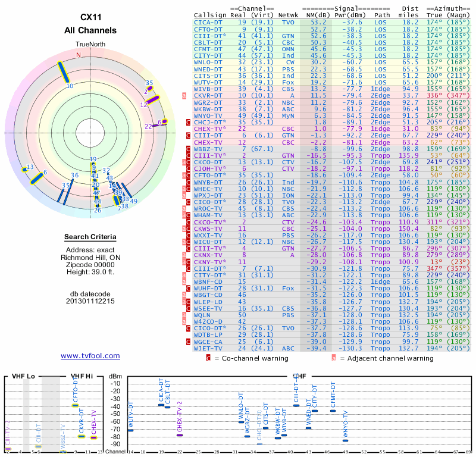Click the 'CKWS-TV' callsign in the table

coord(208,228)
